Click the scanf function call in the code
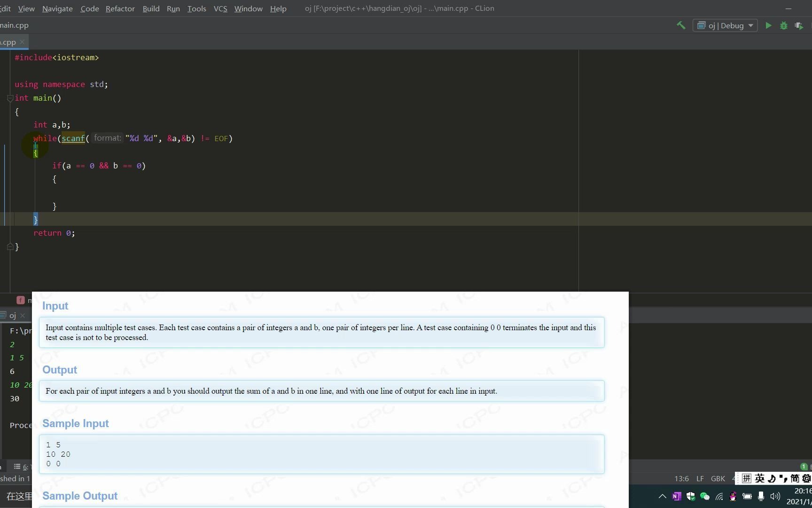 click(x=73, y=138)
